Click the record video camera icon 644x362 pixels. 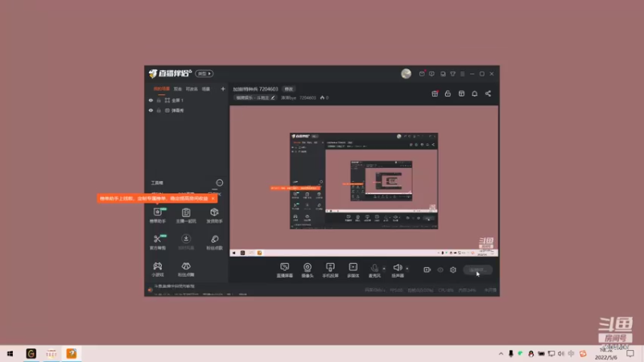pos(427,269)
